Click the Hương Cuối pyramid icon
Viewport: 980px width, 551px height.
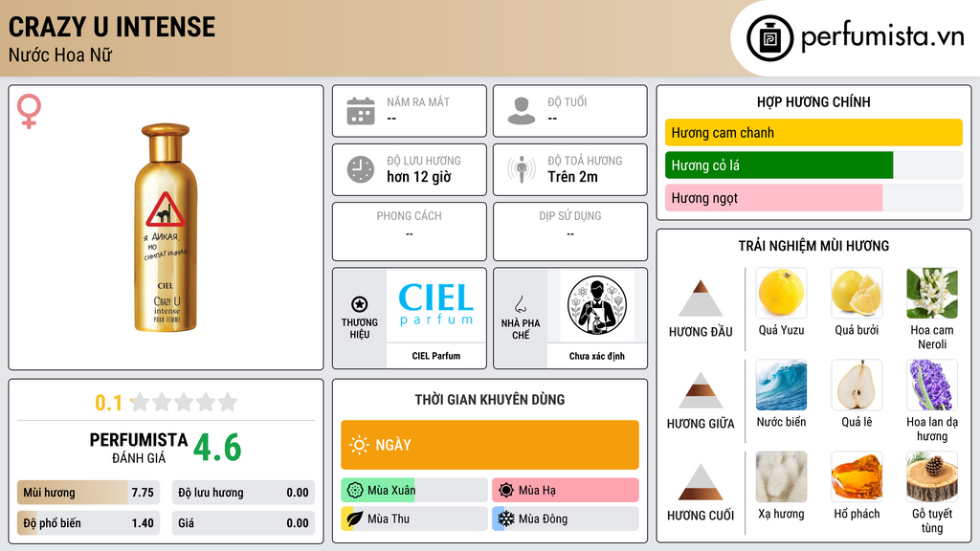(x=701, y=482)
